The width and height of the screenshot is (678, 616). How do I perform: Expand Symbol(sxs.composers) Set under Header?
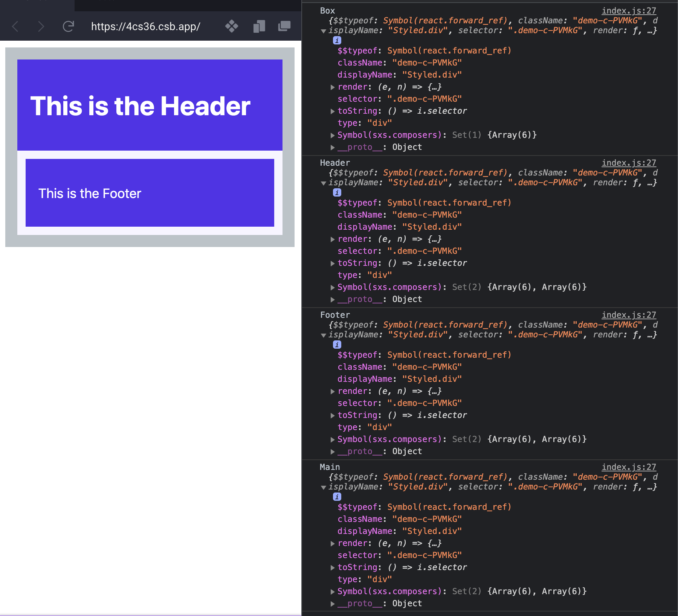click(x=333, y=287)
